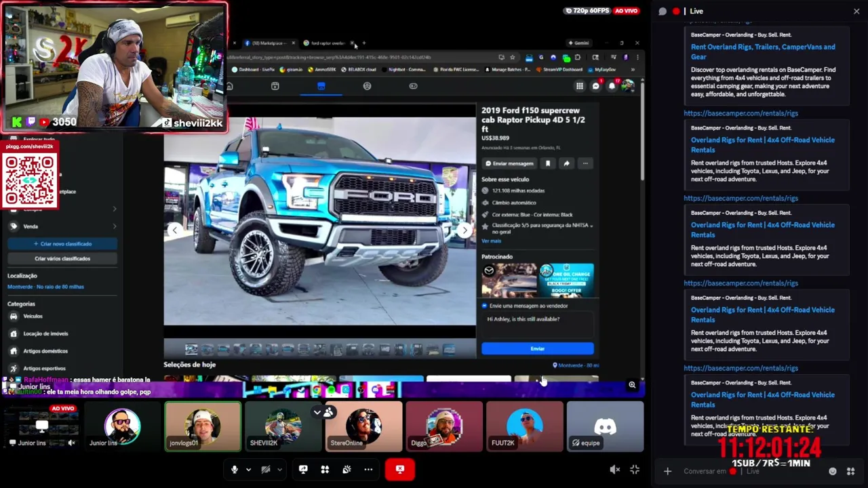The image size is (868, 488).
Task: Switch to ford raptor overland browser tab
Action: click(x=328, y=43)
